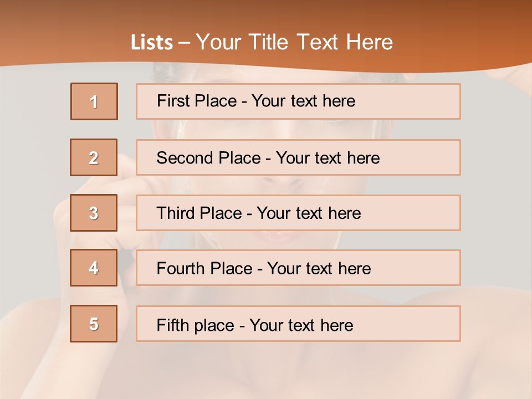Click 'Your text here' in First Place row
Viewport: 532px width, 399px height.
coord(303,101)
